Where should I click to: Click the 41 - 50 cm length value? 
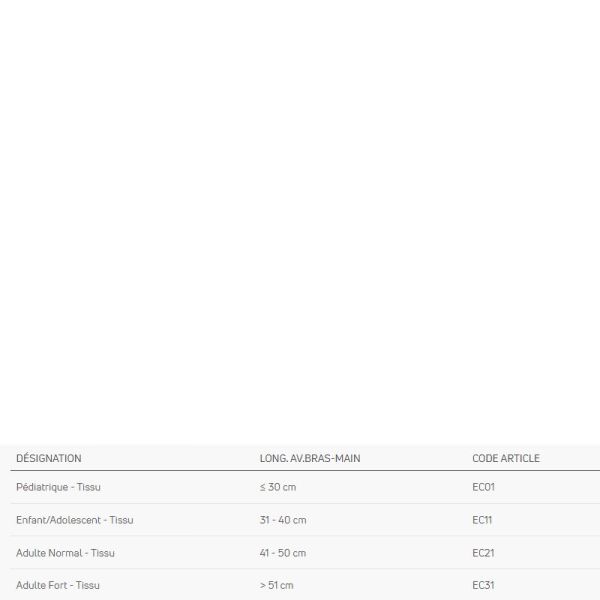pyautogui.click(x=283, y=553)
